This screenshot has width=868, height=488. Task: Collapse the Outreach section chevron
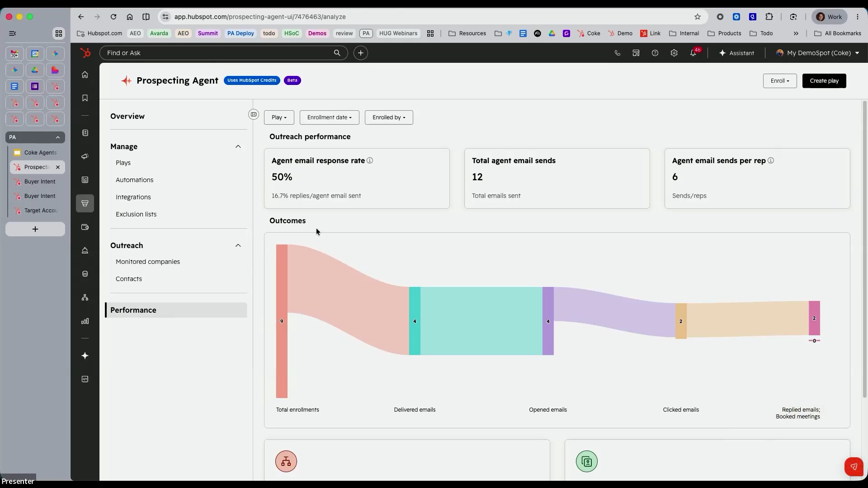coord(238,245)
